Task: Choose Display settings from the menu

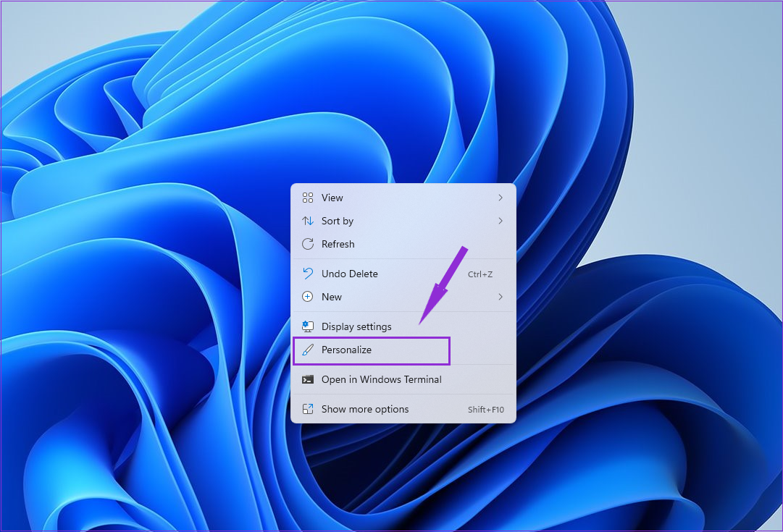Action: (356, 326)
